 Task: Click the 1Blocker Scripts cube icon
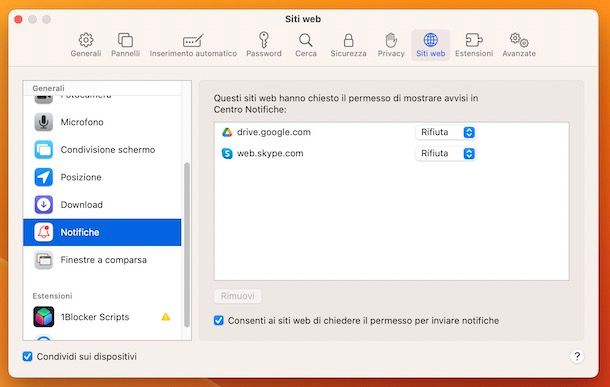pyautogui.click(x=44, y=317)
